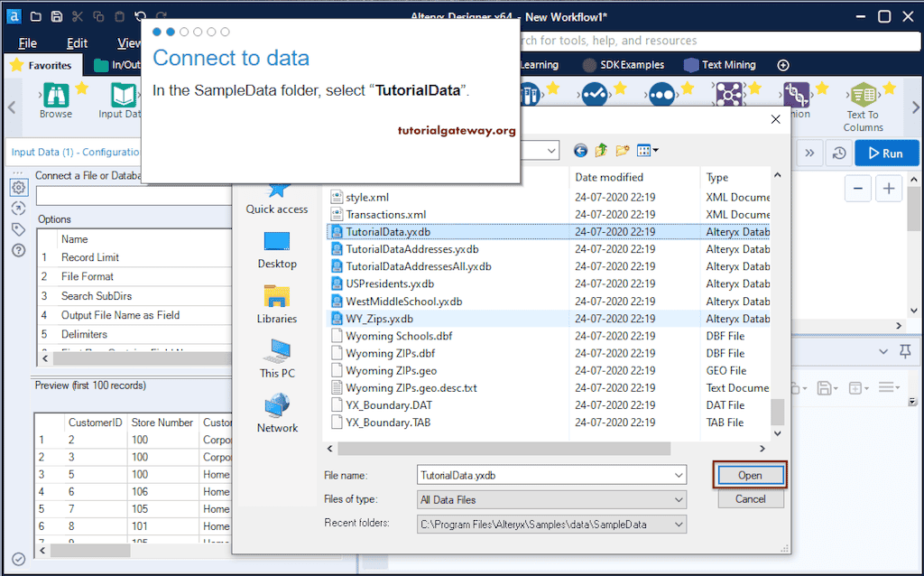The width and height of the screenshot is (924, 576).
Task: Click the Cancel button in file dialog
Action: click(750, 499)
